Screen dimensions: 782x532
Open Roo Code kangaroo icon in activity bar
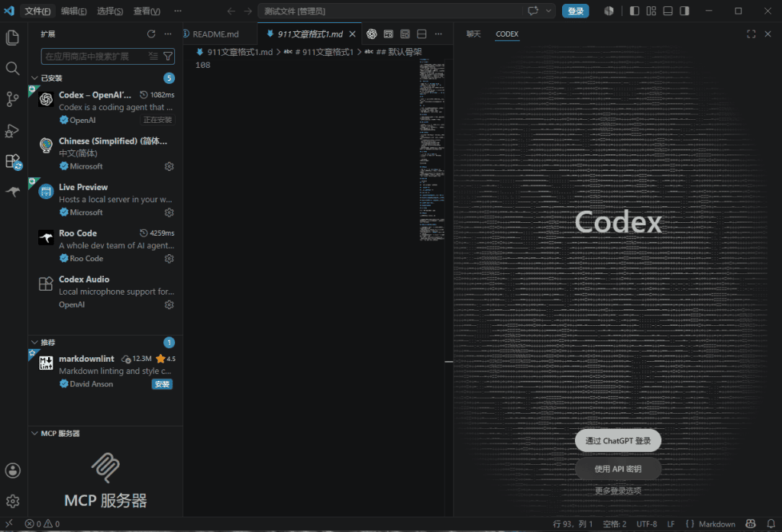pyautogui.click(x=12, y=192)
